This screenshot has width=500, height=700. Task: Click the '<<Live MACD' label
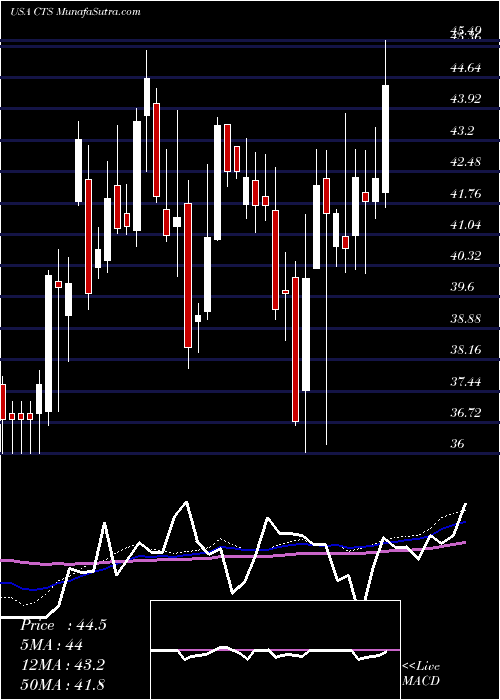coord(421,673)
